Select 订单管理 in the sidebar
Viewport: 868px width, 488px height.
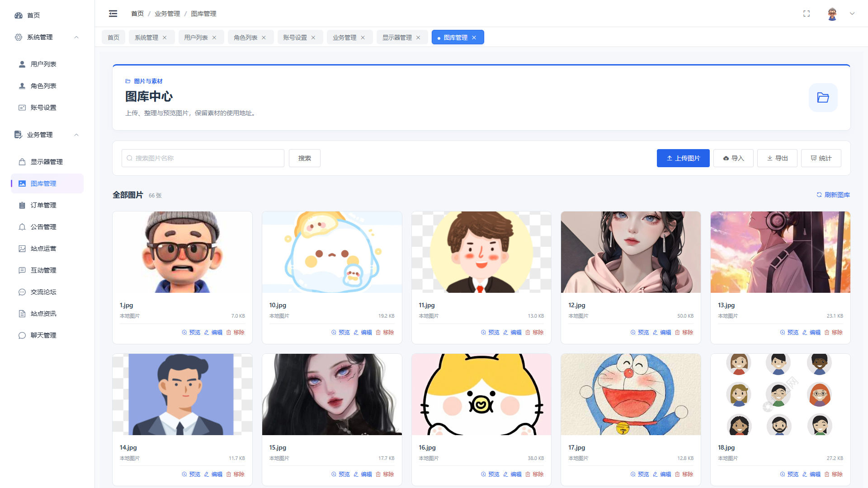coord(47,205)
